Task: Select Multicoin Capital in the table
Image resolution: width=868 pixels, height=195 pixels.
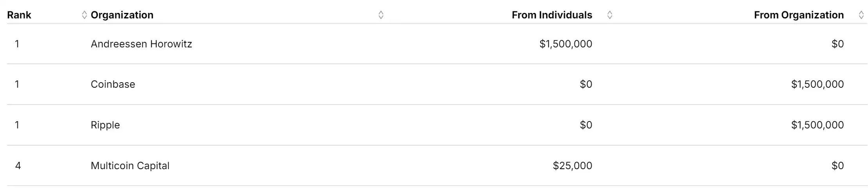Action: click(130, 166)
